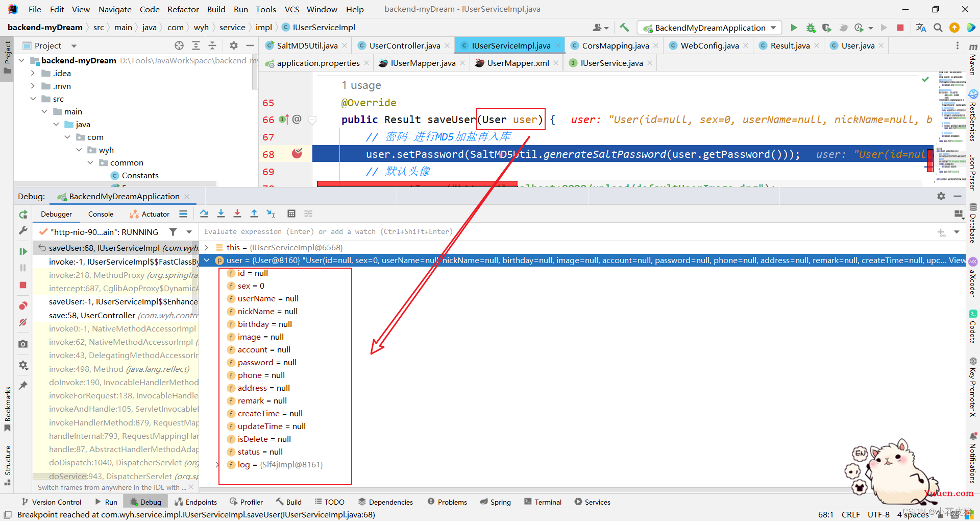Open the BackendMyDreamApplication run configuration dropdown
Screen dimensions: 980x521
(710, 28)
